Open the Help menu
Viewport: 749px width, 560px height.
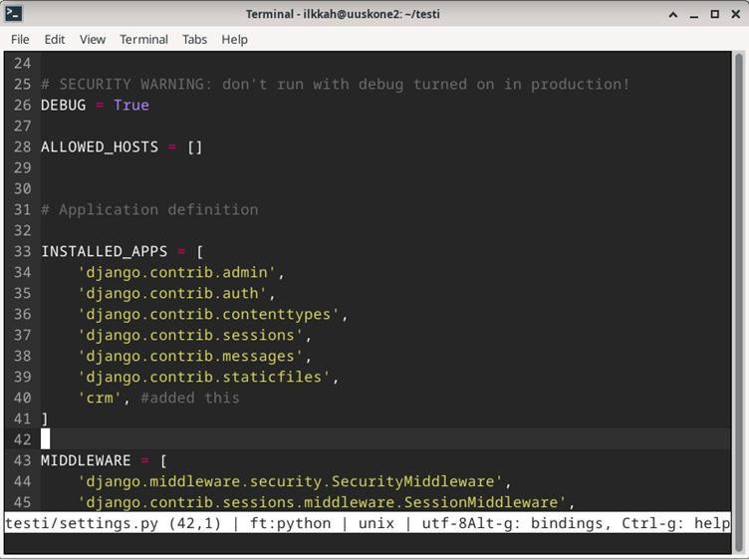(x=235, y=39)
